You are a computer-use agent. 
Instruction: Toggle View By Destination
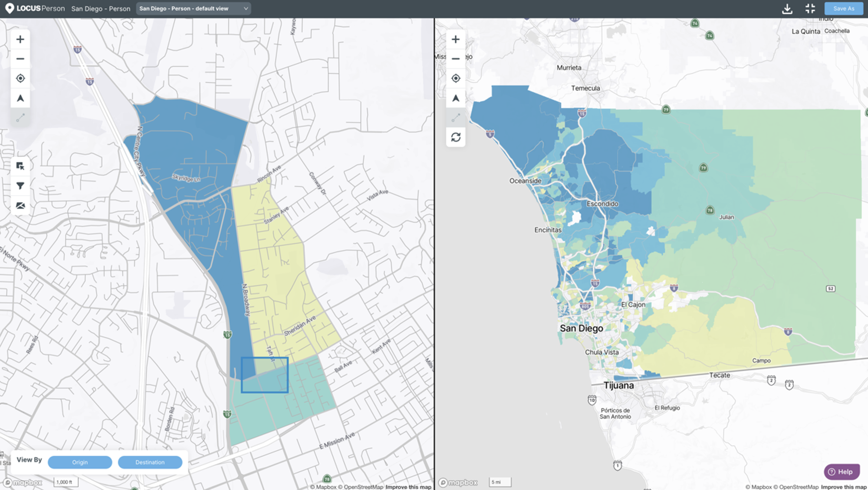point(150,462)
